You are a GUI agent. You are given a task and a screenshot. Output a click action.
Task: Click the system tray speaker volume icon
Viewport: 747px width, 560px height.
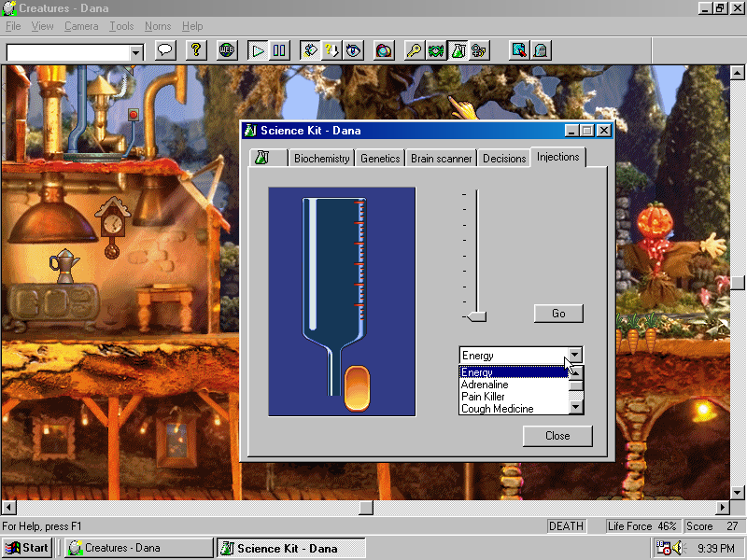678,548
